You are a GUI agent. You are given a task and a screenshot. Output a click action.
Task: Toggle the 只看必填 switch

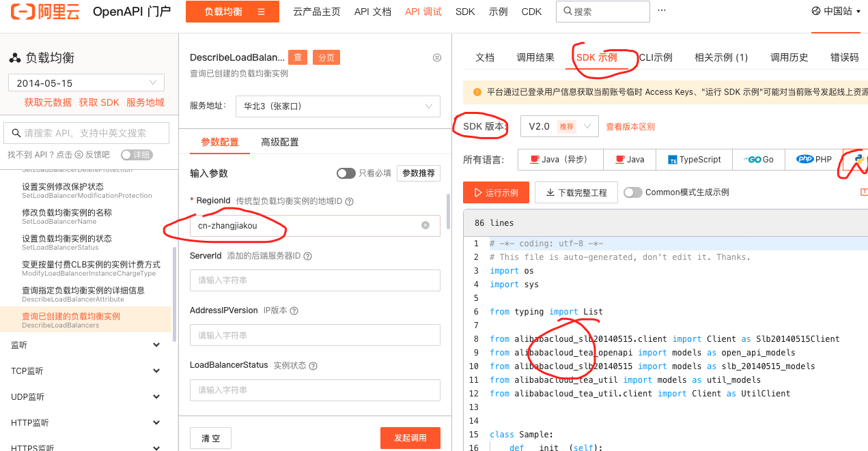point(346,173)
